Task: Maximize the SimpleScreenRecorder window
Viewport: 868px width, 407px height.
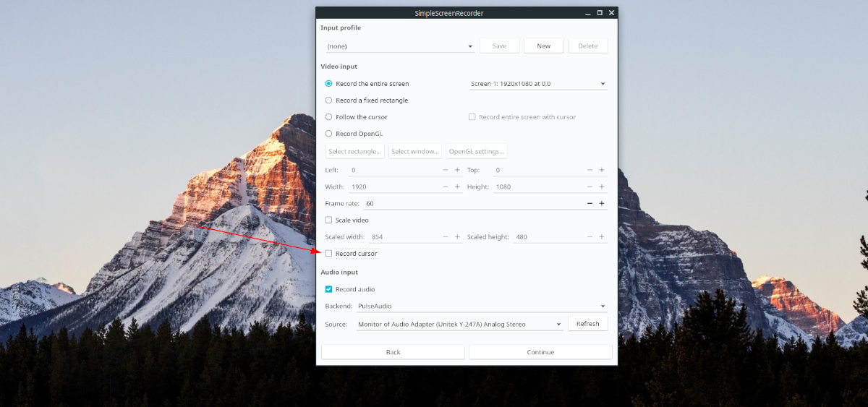Action: click(x=600, y=13)
